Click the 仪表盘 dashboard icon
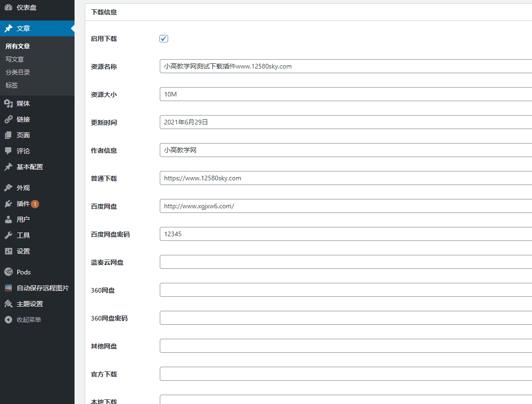The height and width of the screenshot is (404, 532). [8, 7]
